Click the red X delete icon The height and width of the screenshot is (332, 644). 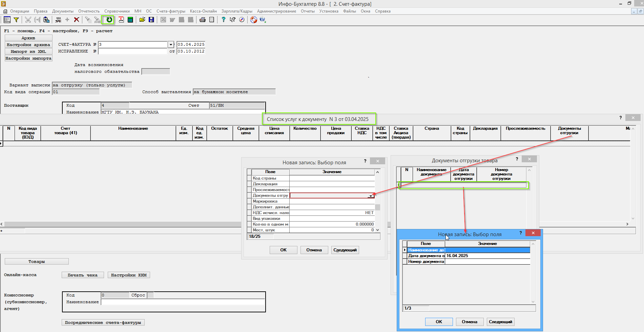click(x=77, y=20)
